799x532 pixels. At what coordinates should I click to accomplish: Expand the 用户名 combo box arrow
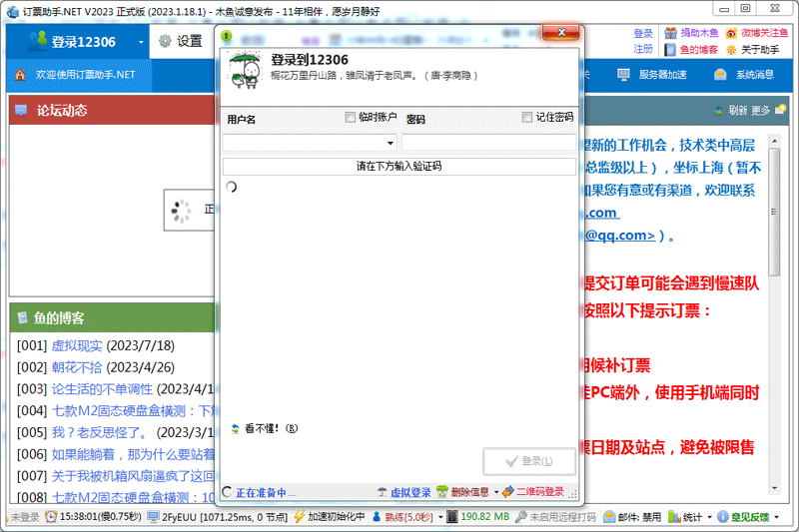(x=391, y=143)
